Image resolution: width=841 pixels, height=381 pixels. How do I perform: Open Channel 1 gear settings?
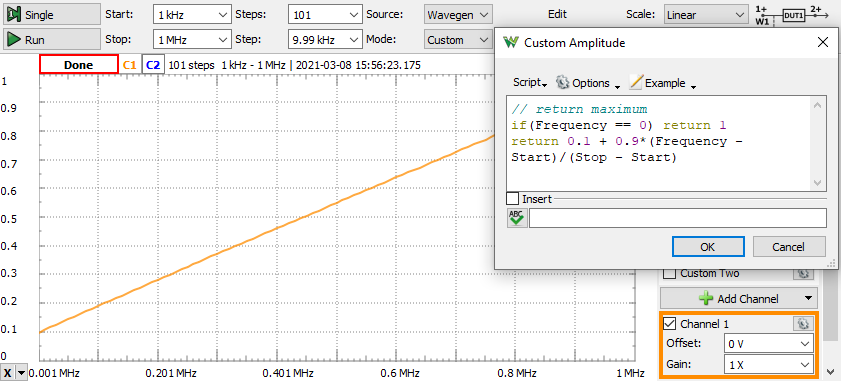click(803, 324)
